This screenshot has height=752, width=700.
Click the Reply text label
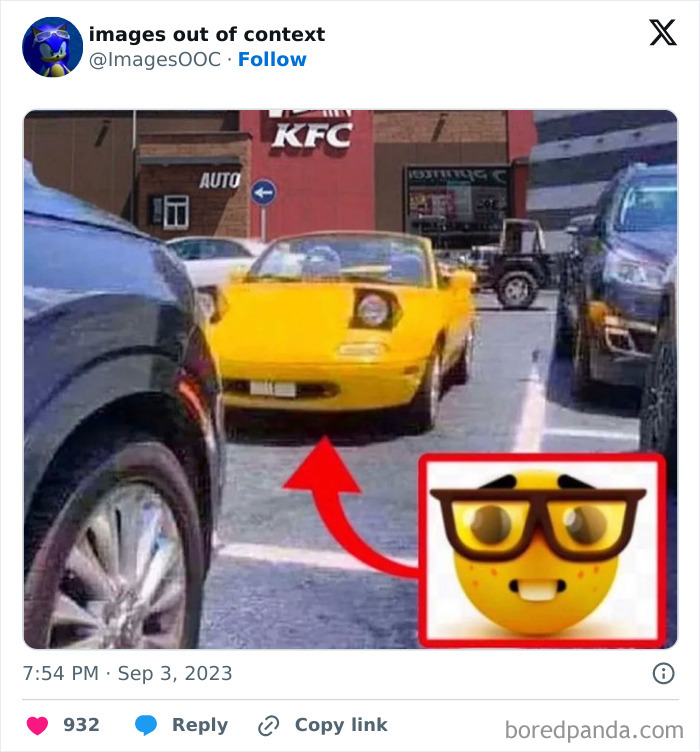(199, 725)
